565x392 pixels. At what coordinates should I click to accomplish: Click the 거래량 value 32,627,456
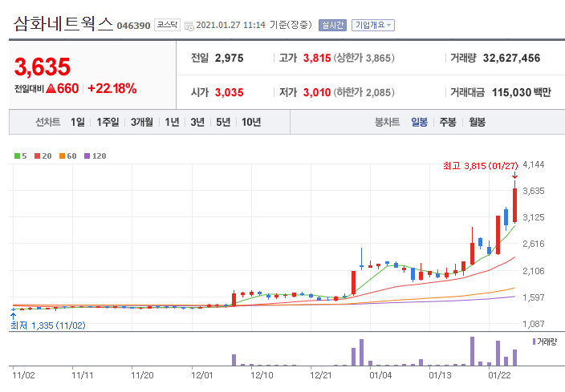coord(512,59)
